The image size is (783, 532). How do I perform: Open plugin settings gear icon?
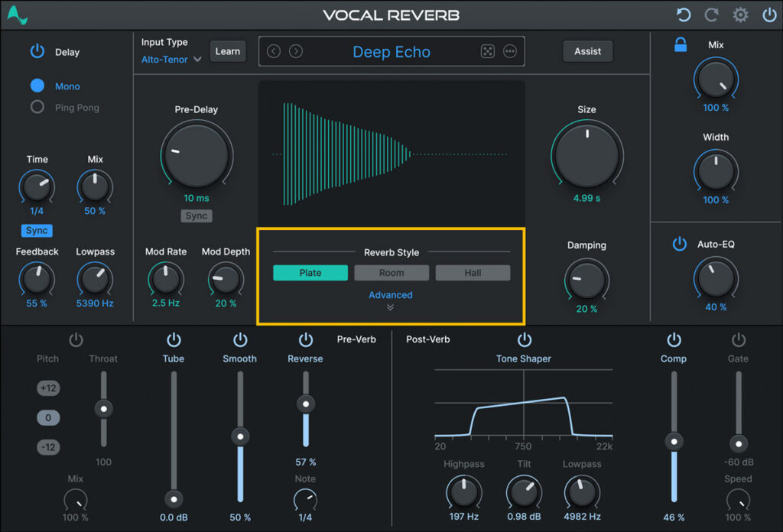[x=740, y=15]
